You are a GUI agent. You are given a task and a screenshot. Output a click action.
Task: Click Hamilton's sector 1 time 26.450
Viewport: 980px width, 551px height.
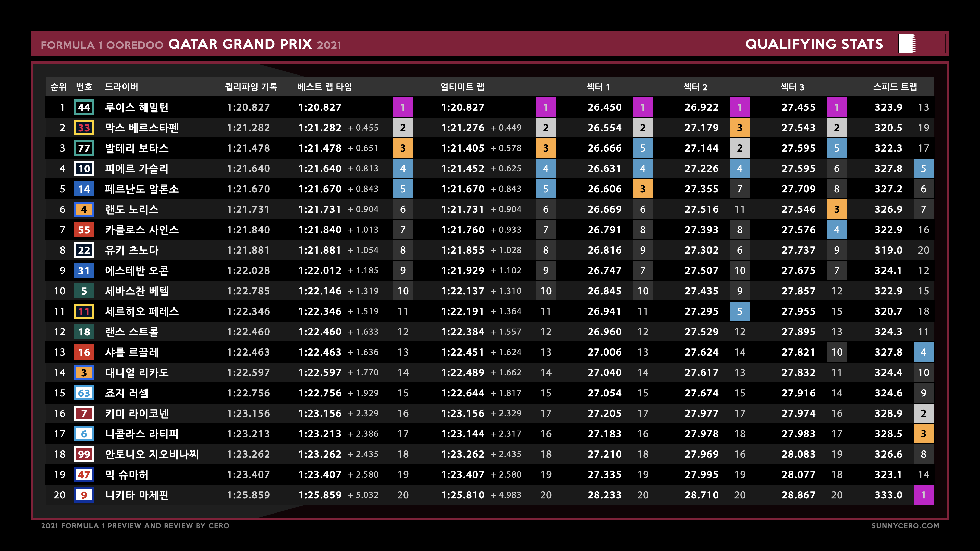[605, 107]
